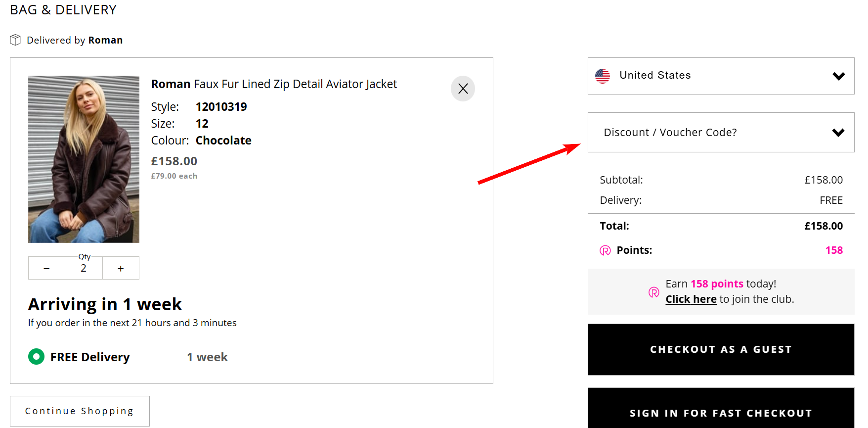The width and height of the screenshot is (868, 428).
Task: Click the plus icon to add another jacket
Action: point(120,268)
